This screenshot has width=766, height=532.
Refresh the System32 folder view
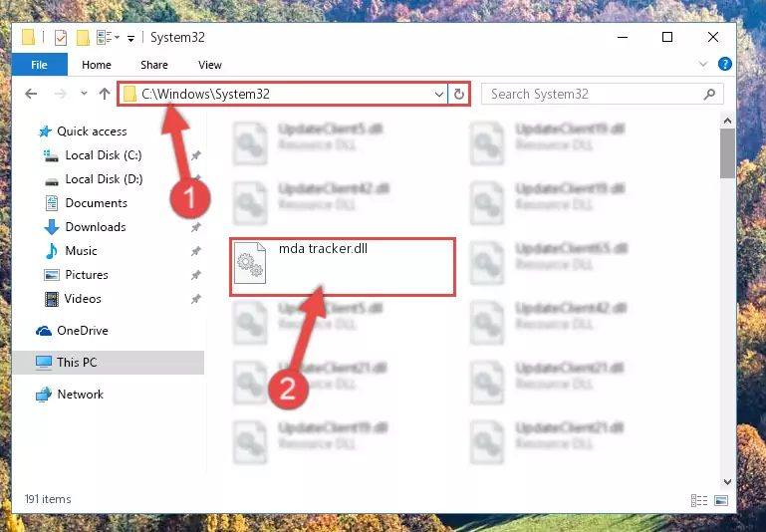pyautogui.click(x=459, y=95)
